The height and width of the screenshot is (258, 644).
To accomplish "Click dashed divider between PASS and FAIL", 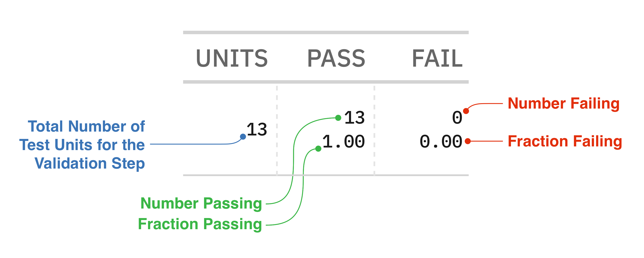I will click(374, 130).
